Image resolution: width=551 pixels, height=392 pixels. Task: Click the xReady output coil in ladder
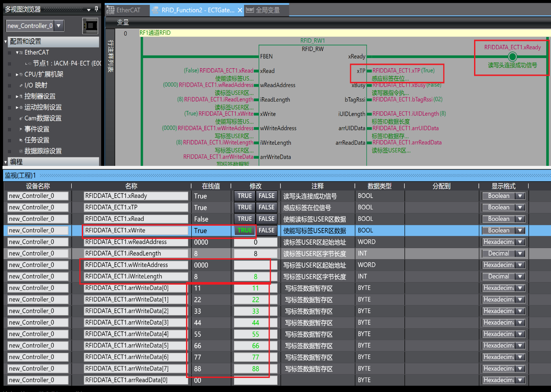(512, 56)
